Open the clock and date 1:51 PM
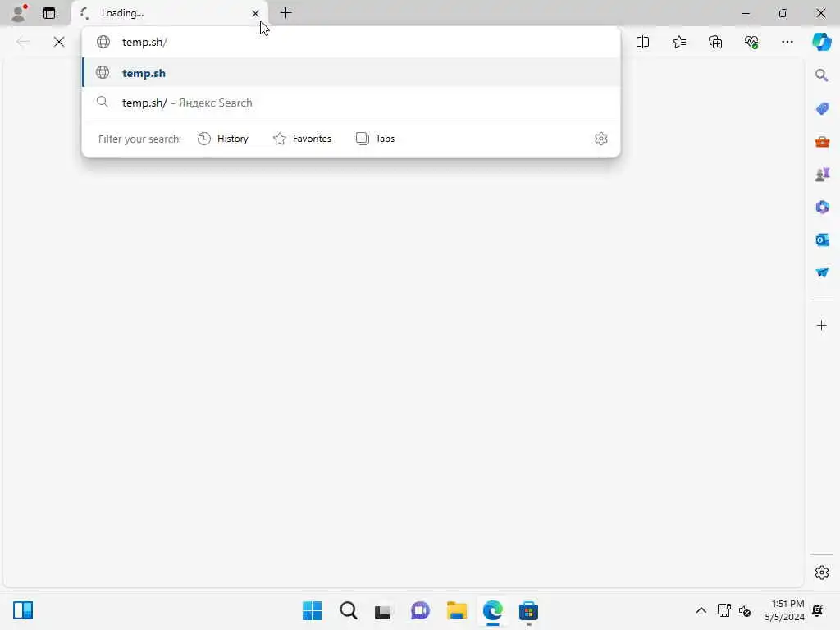This screenshot has height=630, width=840. (784, 610)
